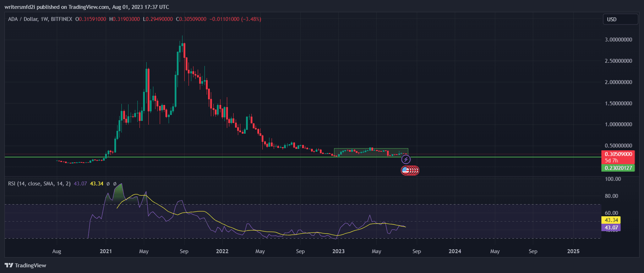Click the 100.00 RSI scale label

click(x=613, y=179)
